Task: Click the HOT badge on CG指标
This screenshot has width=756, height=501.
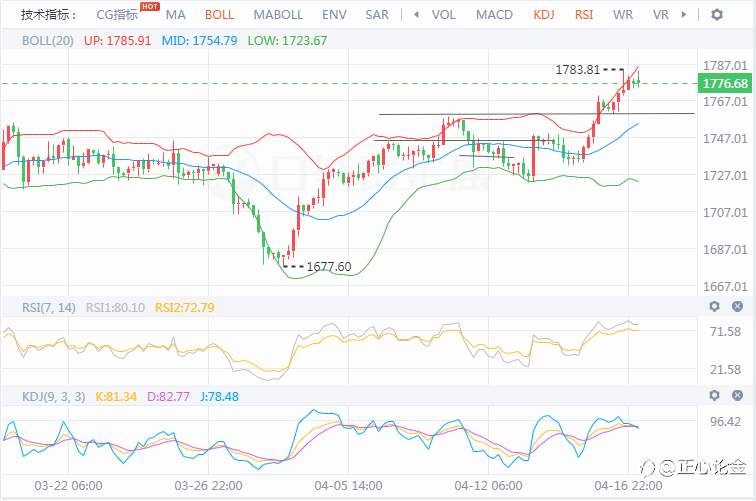Action: click(x=149, y=6)
